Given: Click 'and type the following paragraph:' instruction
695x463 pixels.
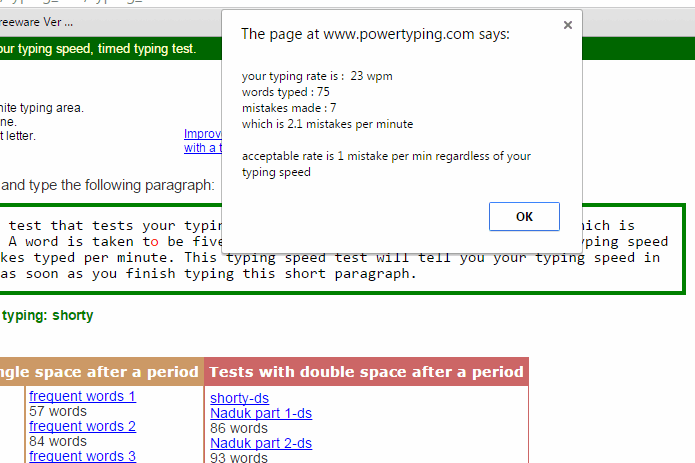Looking at the screenshot, I should click(x=108, y=185).
